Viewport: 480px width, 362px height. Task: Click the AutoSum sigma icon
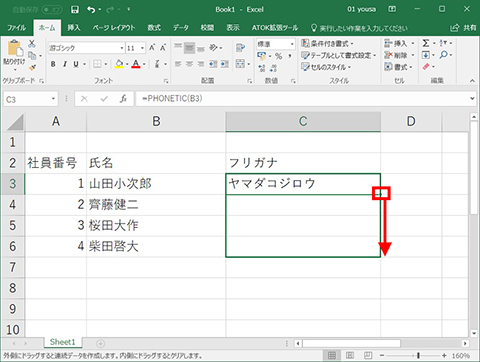click(426, 43)
